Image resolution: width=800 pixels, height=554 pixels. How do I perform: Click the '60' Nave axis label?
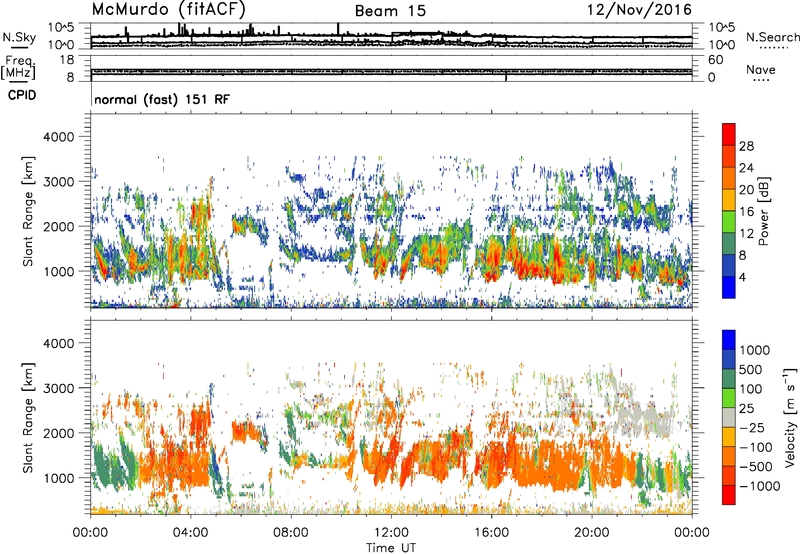(716, 60)
